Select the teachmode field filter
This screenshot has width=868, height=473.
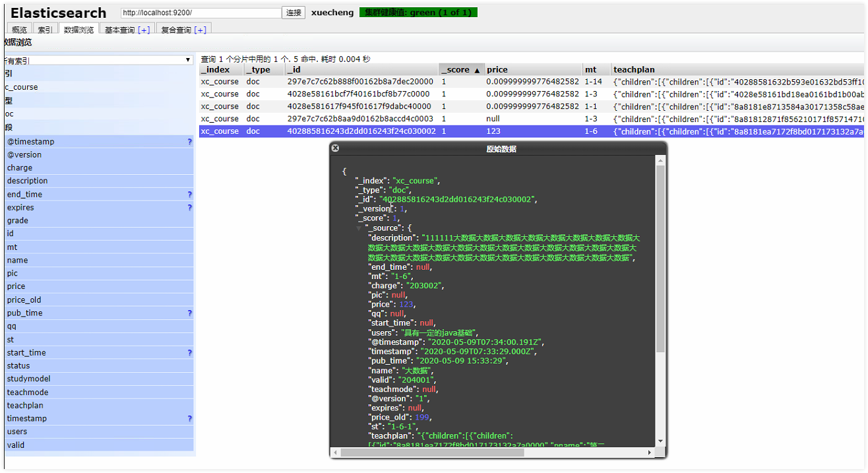(99, 393)
